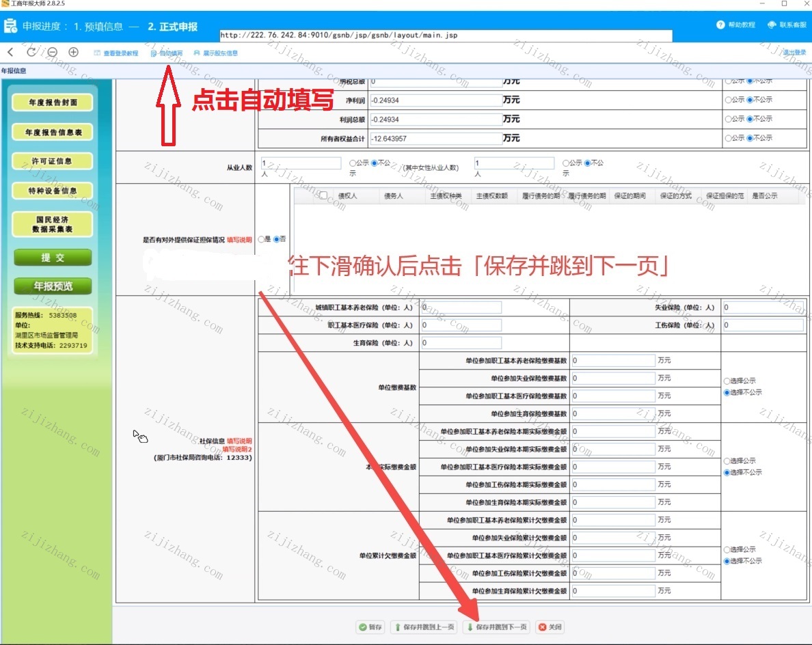Select 公示 for 所有者权益合计

[x=728, y=138]
